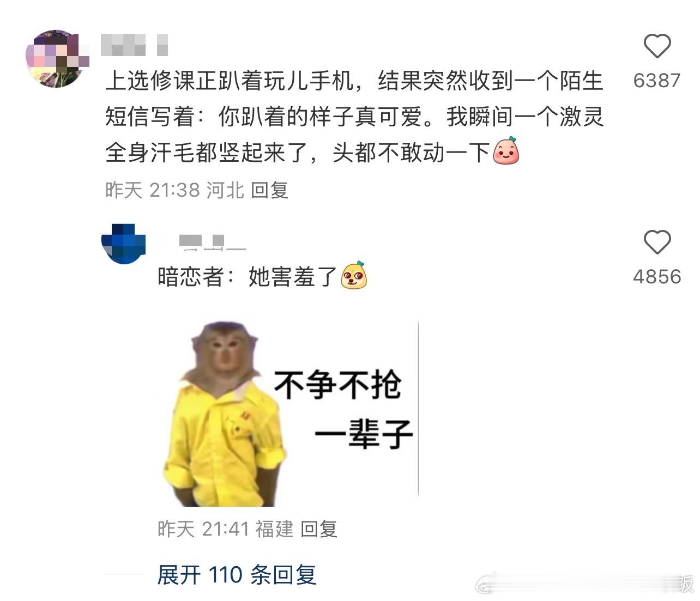Expand the 110 hidden replies

237,575
